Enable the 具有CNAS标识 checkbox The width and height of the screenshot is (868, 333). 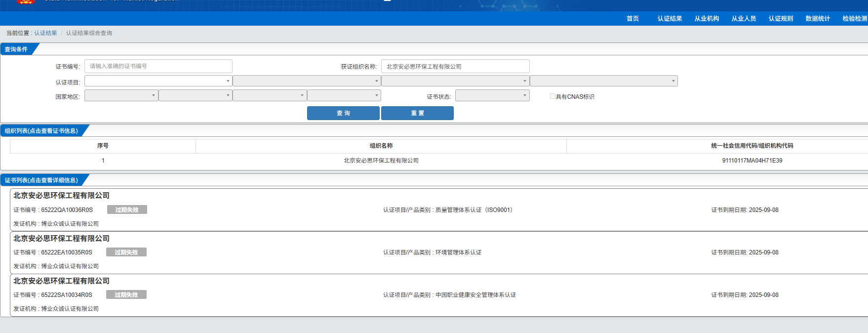552,96
